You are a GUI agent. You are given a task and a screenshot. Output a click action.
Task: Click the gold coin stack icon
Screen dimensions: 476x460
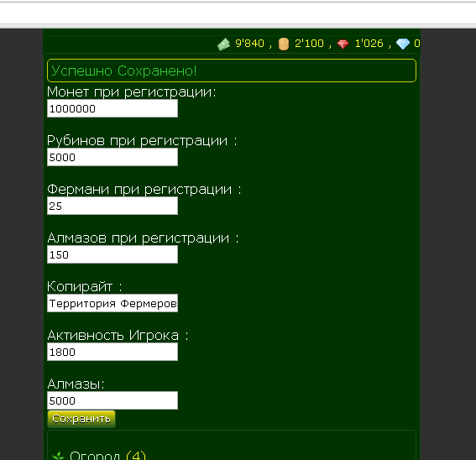[x=284, y=44]
